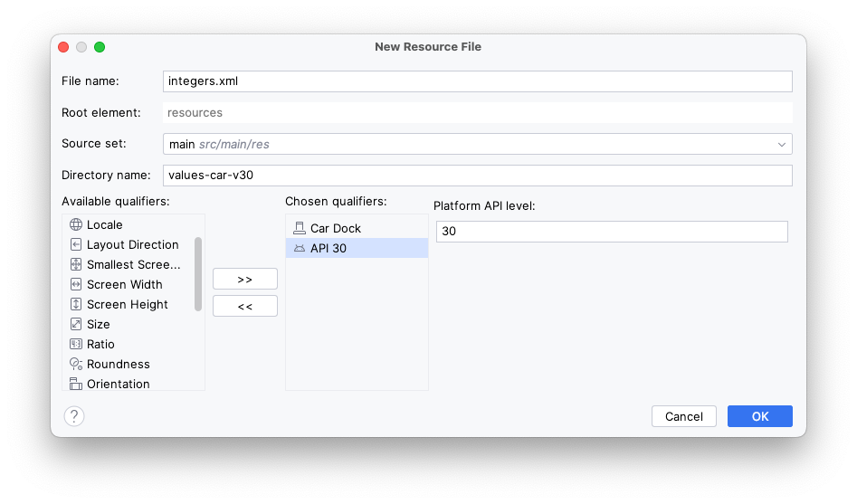Remove qualifier with the << button
Image resolution: width=857 pixels, height=504 pixels.
[244, 307]
